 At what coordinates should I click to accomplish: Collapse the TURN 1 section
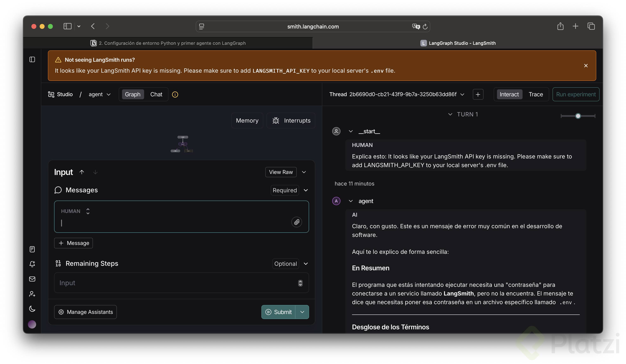(x=450, y=114)
